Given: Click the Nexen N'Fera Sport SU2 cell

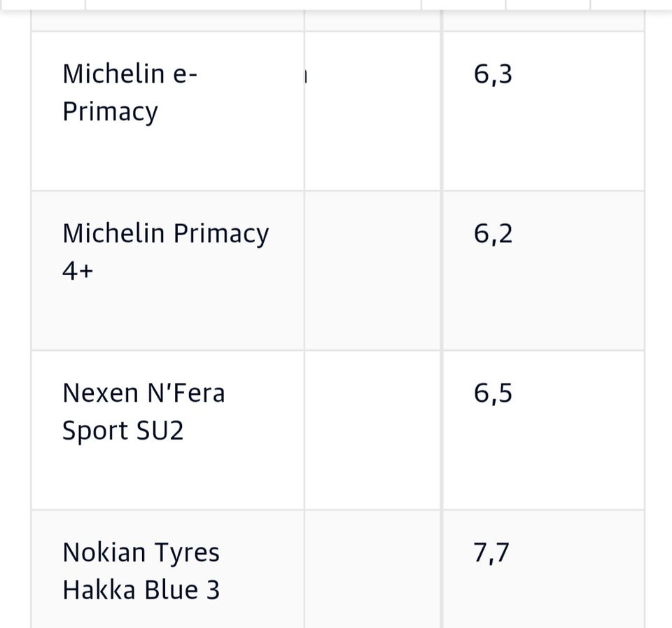Looking at the screenshot, I should click(167, 429).
